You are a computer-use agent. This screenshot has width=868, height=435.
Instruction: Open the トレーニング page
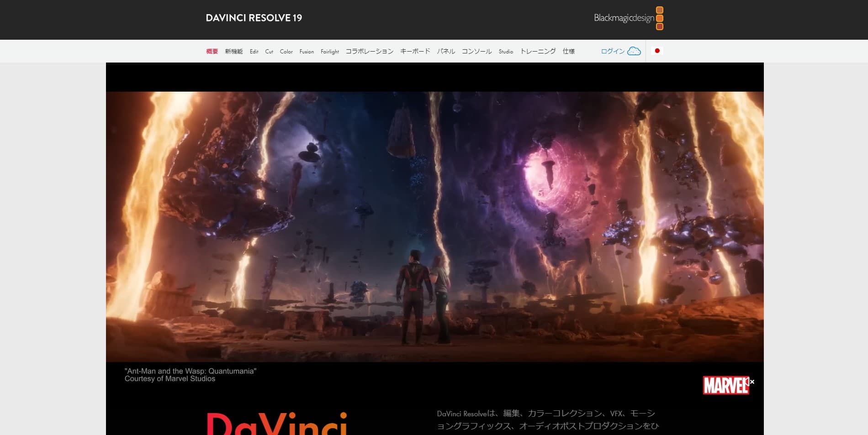[539, 51]
